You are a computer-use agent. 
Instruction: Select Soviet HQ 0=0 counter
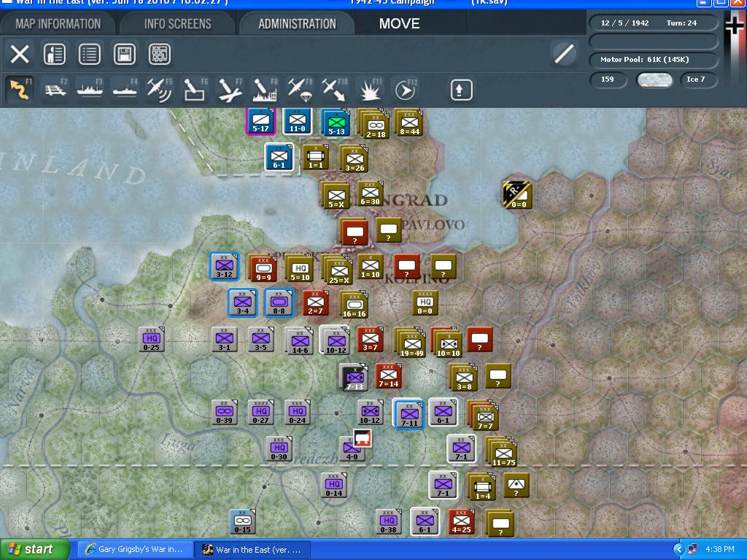click(425, 303)
